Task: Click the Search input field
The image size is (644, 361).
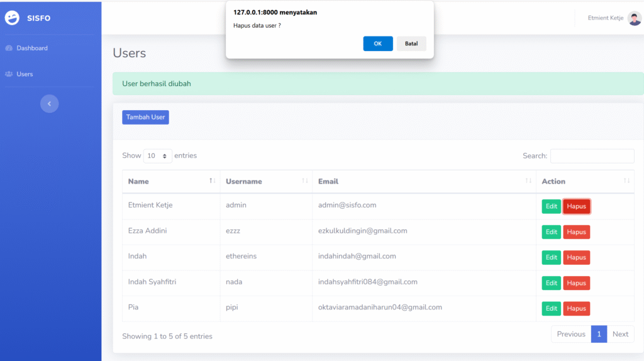Action: 592,156
